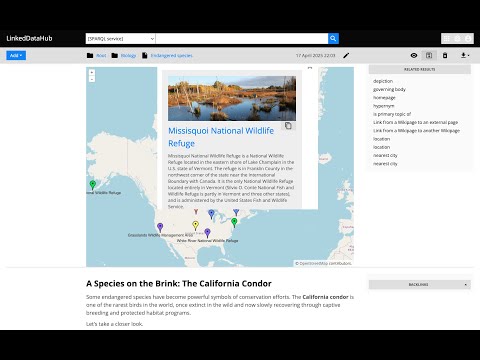Viewport: 480px width, 360px height.
Task: Click the Biology folder icon
Action: pos(115,55)
